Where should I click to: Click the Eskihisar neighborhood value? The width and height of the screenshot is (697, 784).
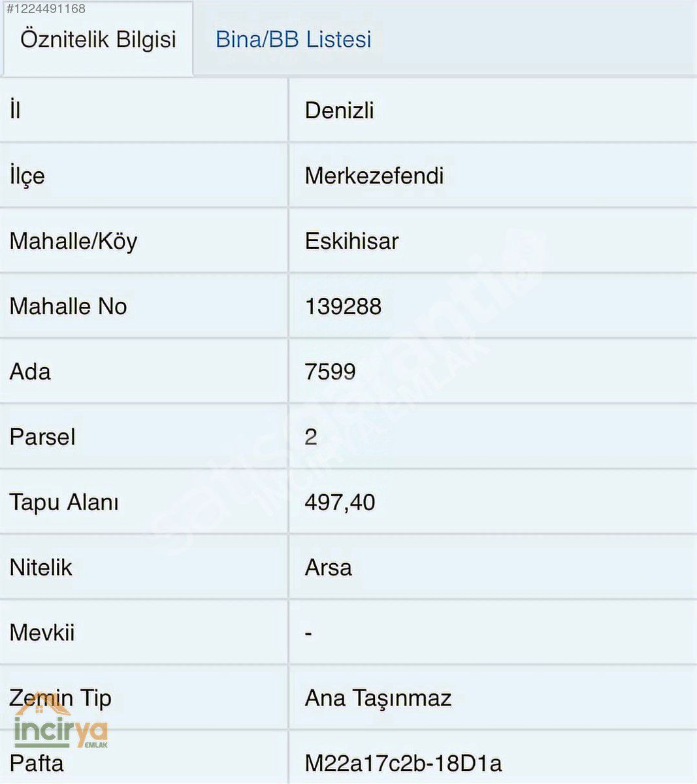click(x=351, y=241)
